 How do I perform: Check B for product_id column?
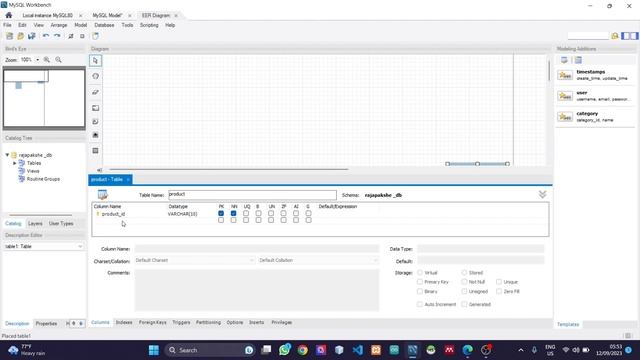(258, 213)
